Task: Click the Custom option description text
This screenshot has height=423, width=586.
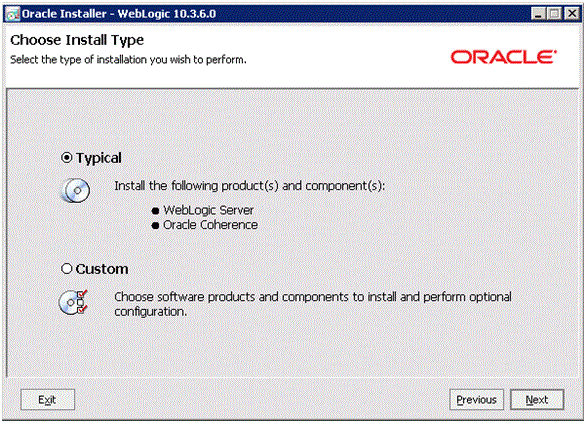Action: 312,304
